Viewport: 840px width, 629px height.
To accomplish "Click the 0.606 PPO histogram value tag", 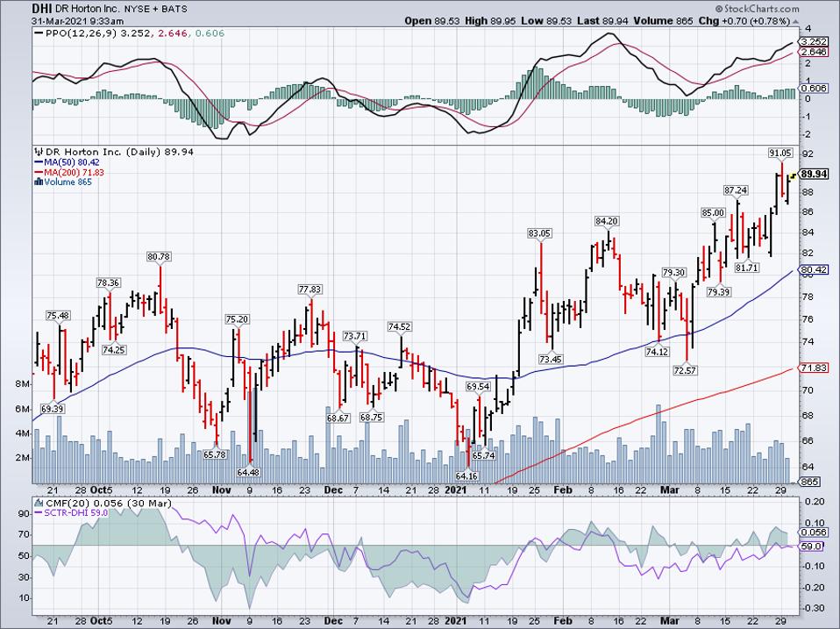I will 814,88.
